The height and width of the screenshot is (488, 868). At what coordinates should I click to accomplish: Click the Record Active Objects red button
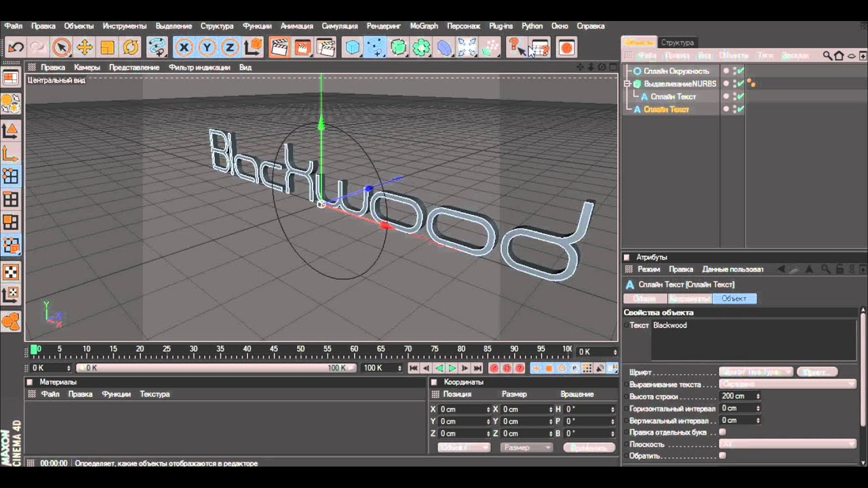point(494,368)
